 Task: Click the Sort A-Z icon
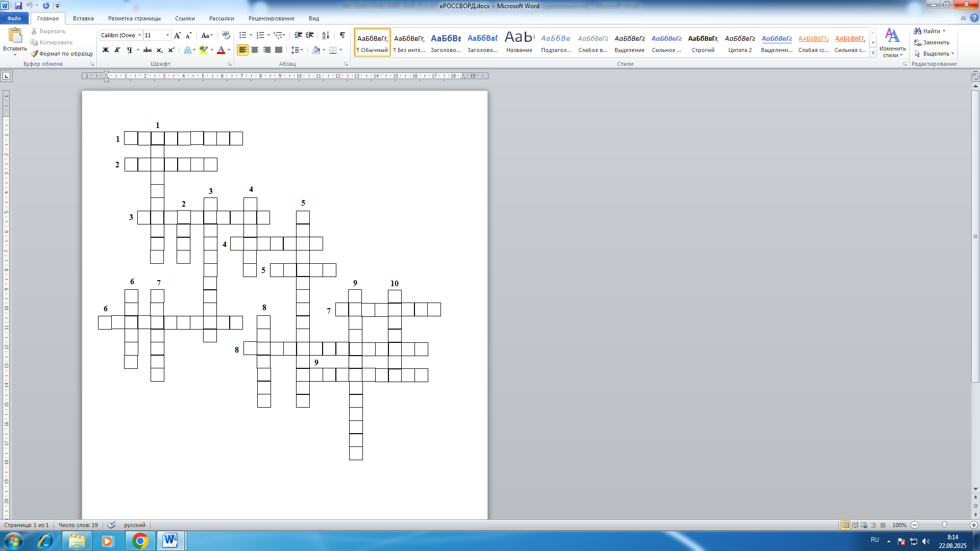point(325,35)
